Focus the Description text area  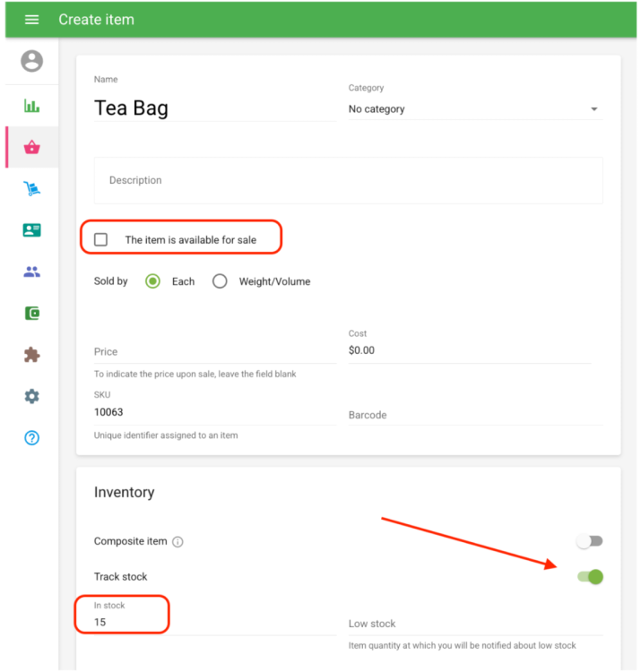coord(348,180)
